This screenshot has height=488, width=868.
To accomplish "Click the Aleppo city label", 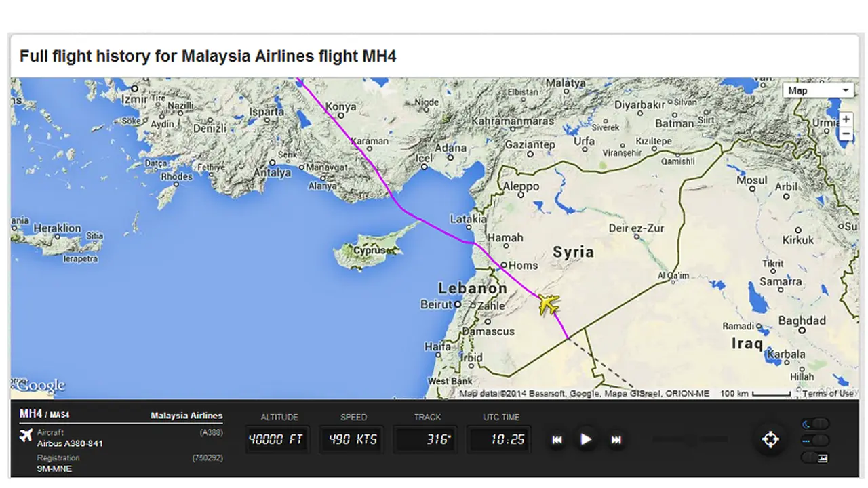I will [x=520, y=186].
